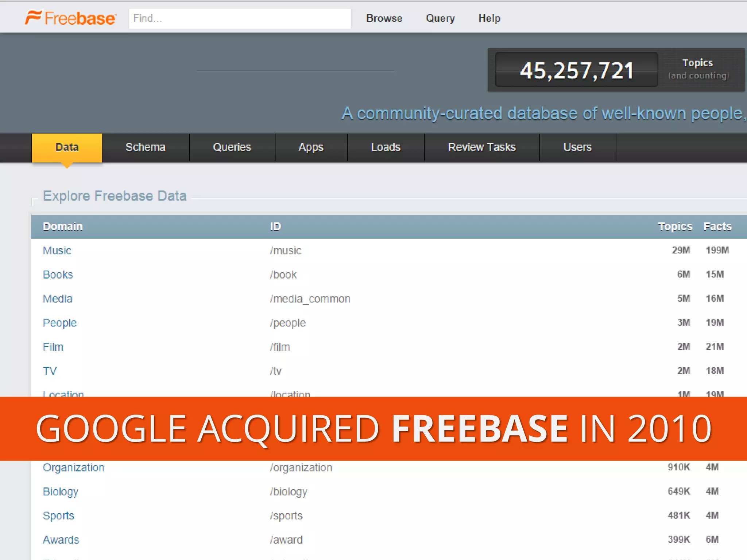Click the 649K topics value for Biology
This screenshot has width=747, height=560.
click(x=679, y=491)
